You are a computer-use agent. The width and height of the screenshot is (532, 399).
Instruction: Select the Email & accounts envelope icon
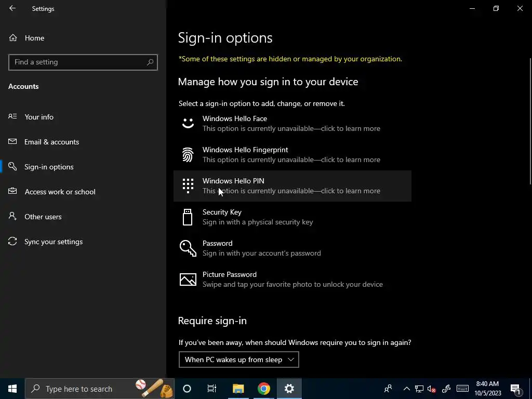[x=12, y=141]
